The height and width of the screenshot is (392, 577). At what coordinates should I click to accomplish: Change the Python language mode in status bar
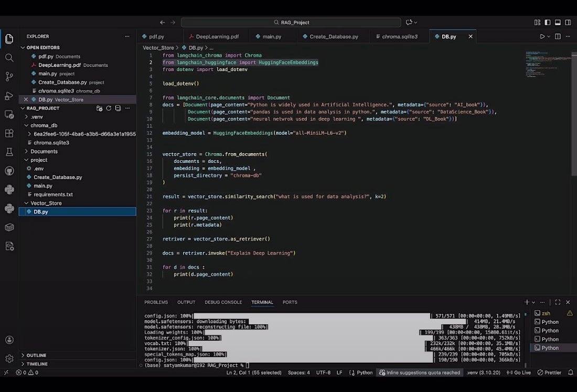[x=365, y=373]
